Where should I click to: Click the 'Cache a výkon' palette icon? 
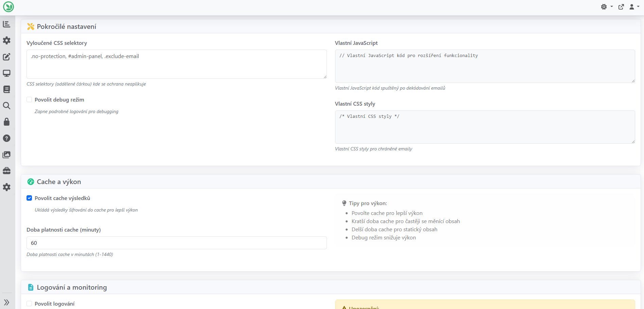click(31, 182)
